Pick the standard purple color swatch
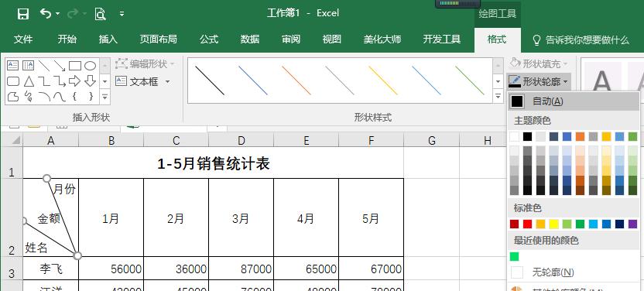 [632, 224]
